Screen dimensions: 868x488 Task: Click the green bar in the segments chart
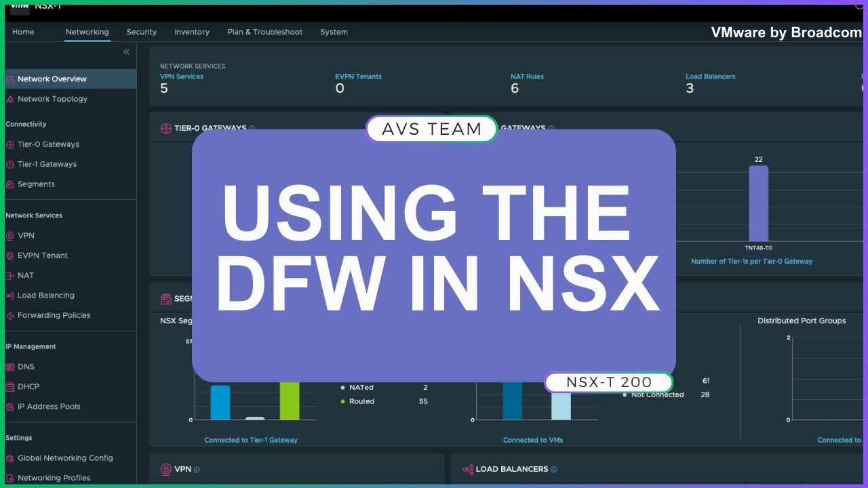pos(290,401)
